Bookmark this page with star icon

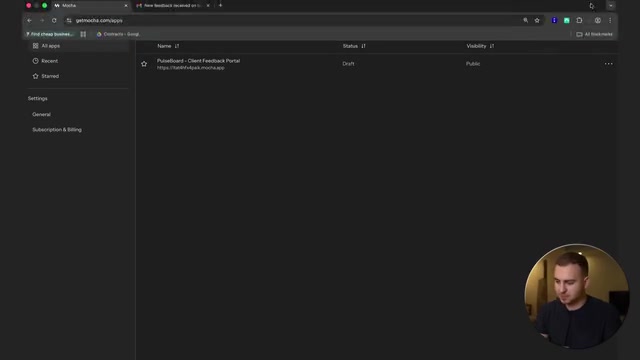[537, 20]
